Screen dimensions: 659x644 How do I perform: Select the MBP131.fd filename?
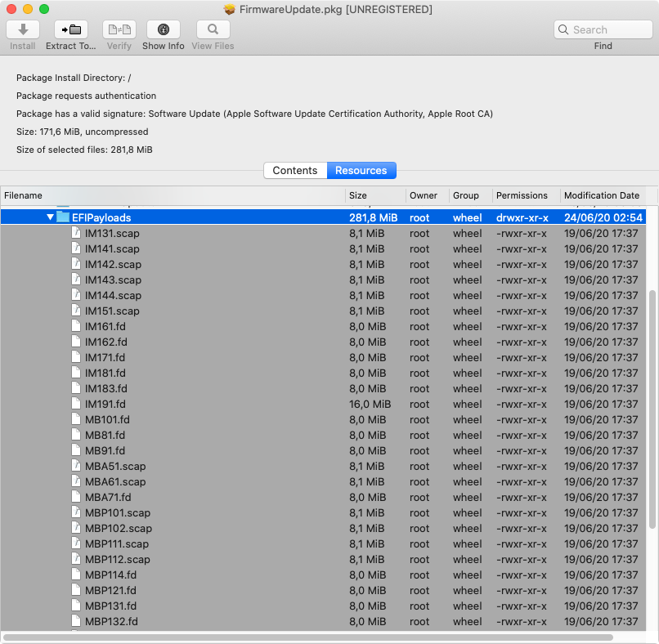[110, 606]
